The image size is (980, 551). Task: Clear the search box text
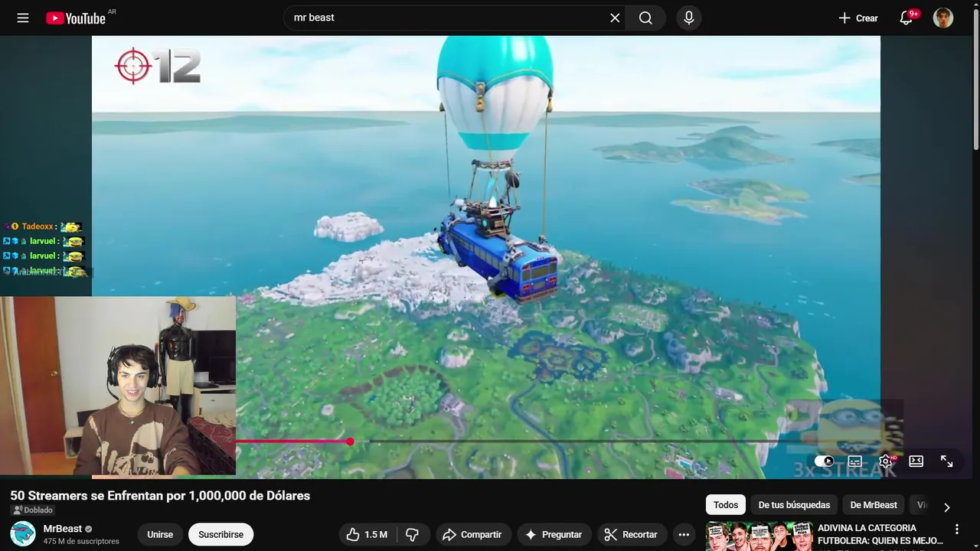coord(615,18)
